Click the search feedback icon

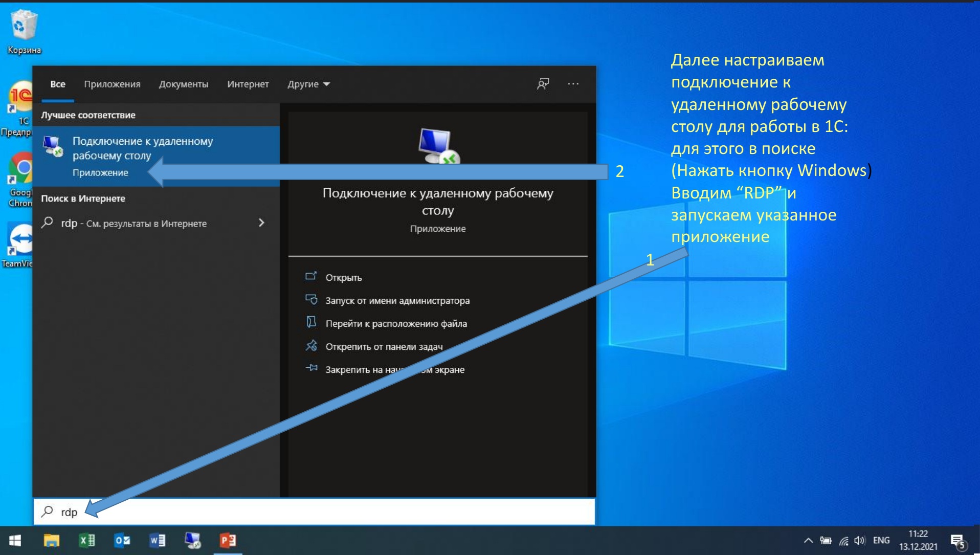[x=543, y=84]
